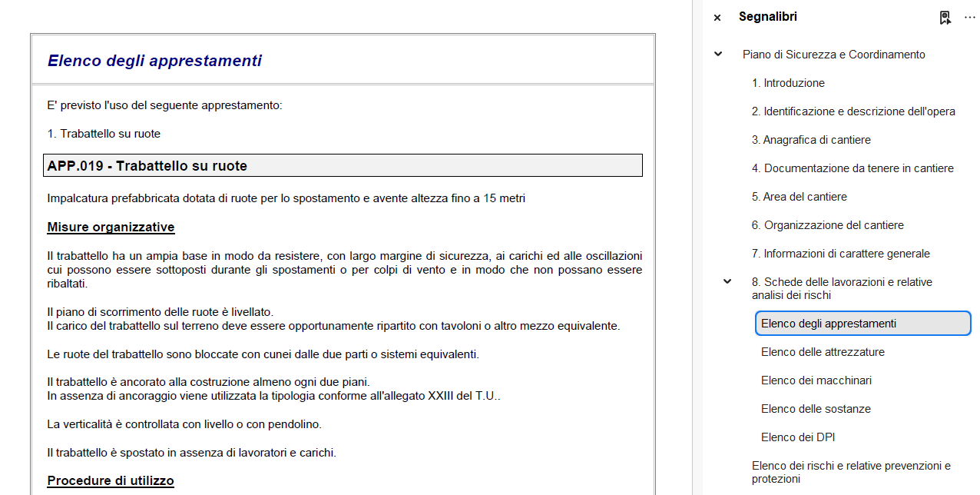This screenshot has width=980, height=495.
Task: Click the APP.019 - Trabattello su ruote heading
Action: tap(147, 166)
